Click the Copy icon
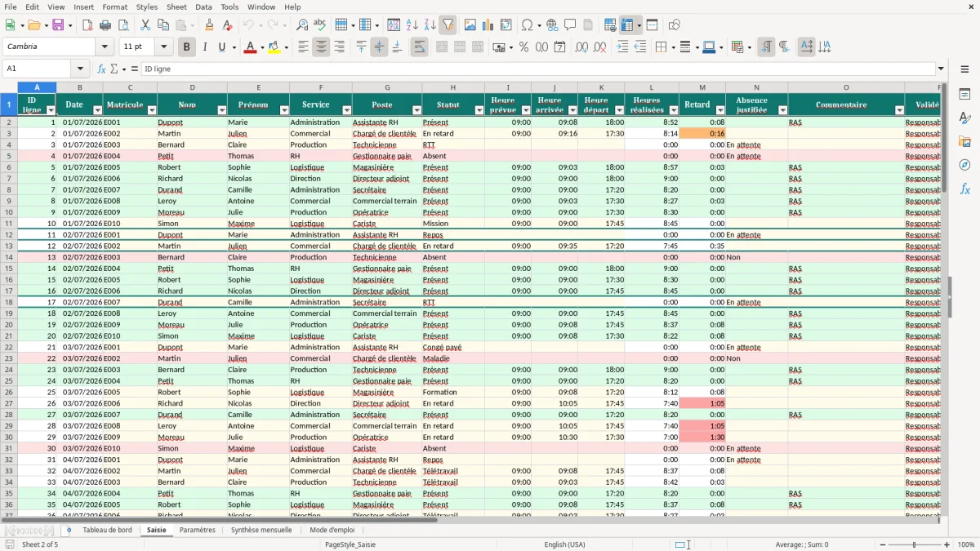980x551 pixels. pos(163,25)
